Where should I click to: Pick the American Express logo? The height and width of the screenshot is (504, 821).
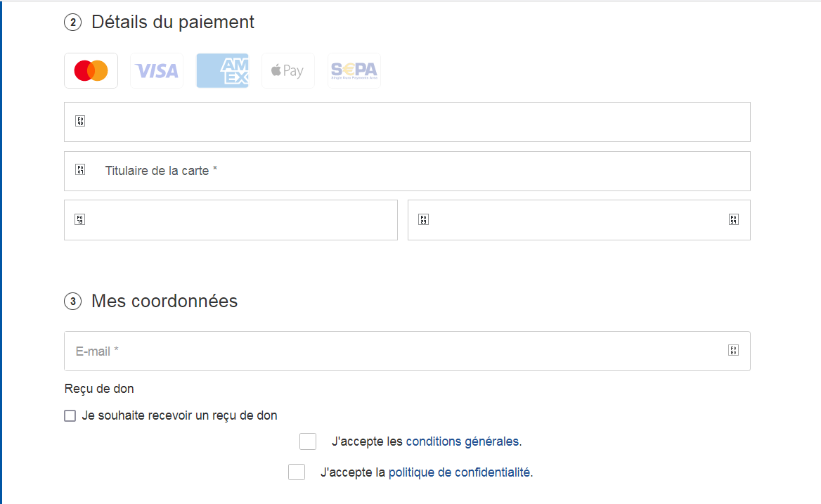(222, 71)
